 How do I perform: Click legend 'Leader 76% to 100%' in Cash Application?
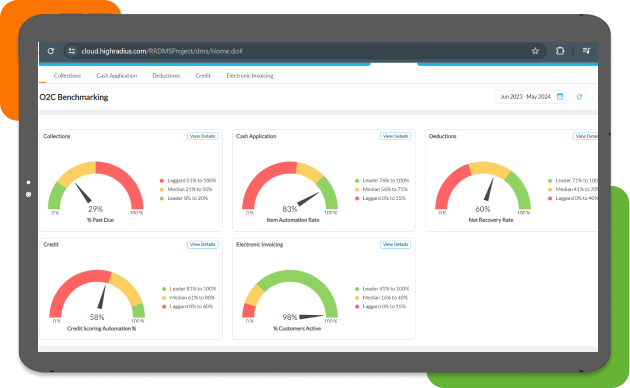[382, 181]
